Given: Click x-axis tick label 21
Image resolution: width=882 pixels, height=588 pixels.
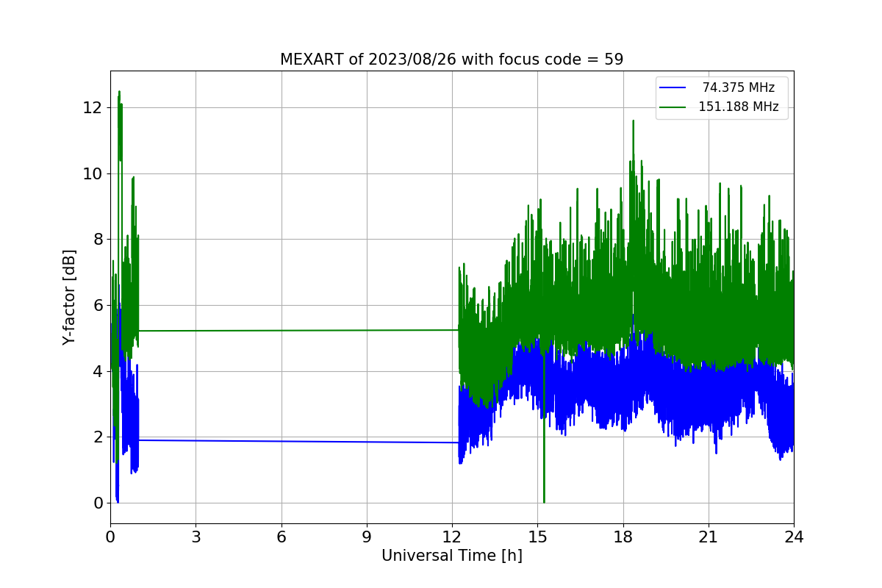Looking at the screenshot, I should point(709,537).
